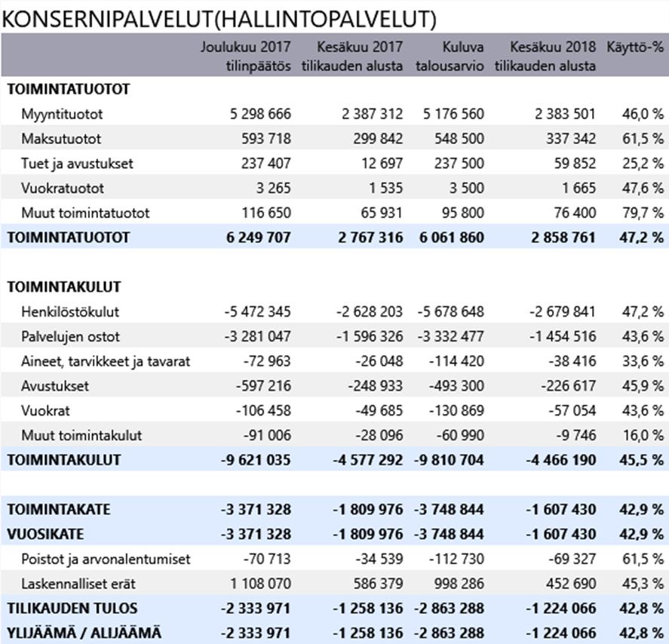Viewport: 669px width, 644px height.
Task: Select the 'Henkilöstökulut' row label
Action: [x=70, y=311]
